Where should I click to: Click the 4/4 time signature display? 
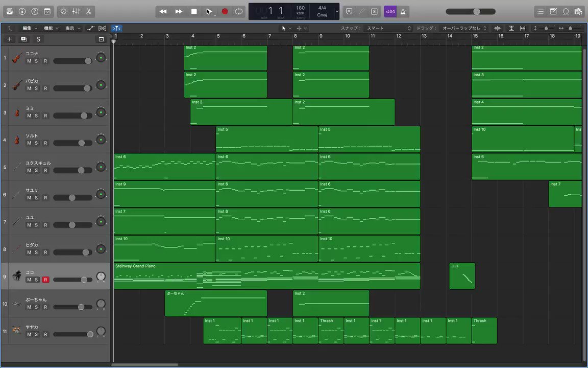click(x=322, y=8)
